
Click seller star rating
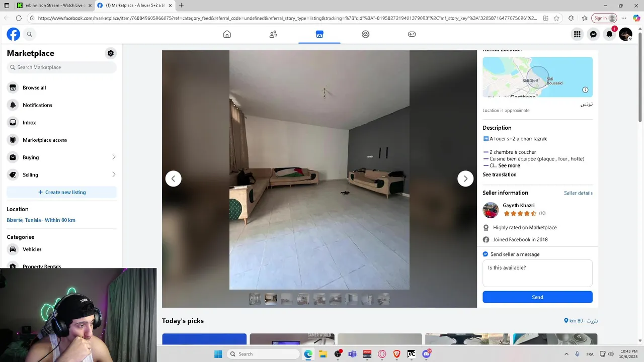[520, 213]
